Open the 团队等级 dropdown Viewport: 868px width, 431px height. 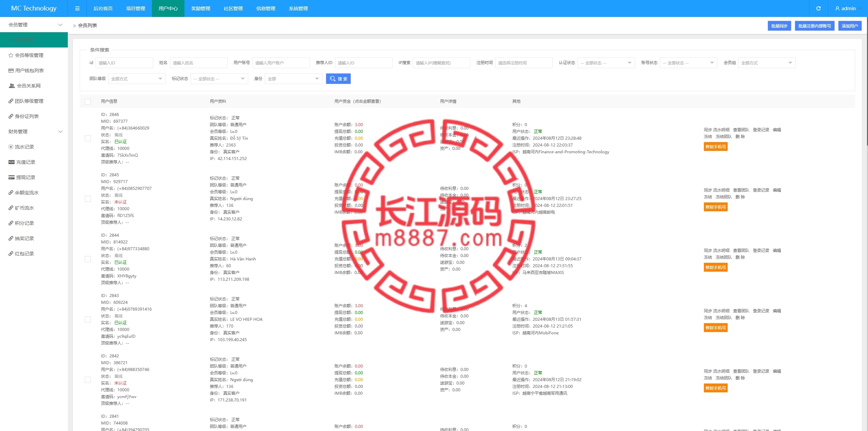137,79
